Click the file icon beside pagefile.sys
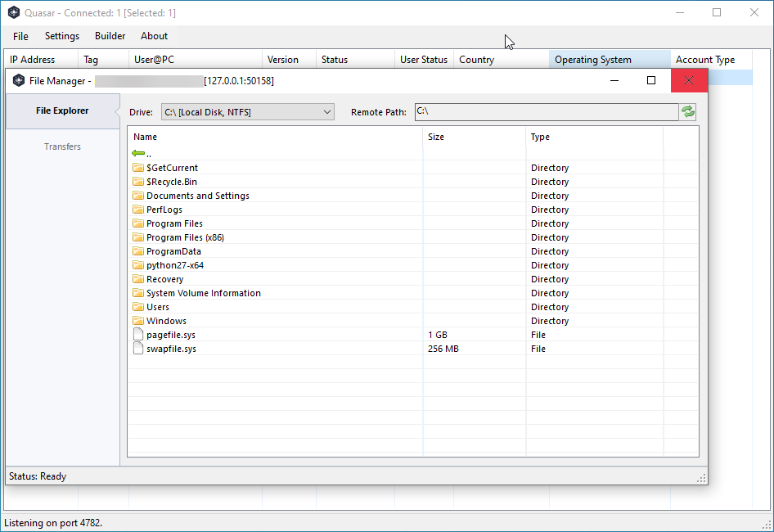 137,334
